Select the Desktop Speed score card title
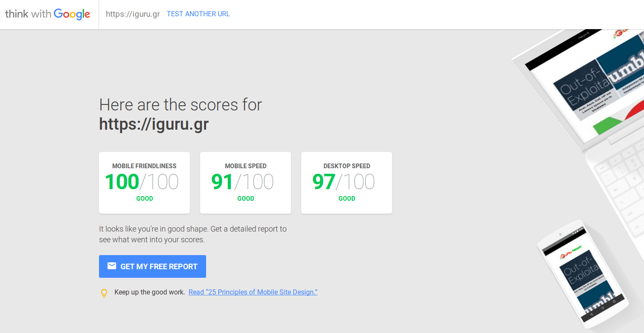The height and width of the screenshot is (333, 644). coord(347,166)
